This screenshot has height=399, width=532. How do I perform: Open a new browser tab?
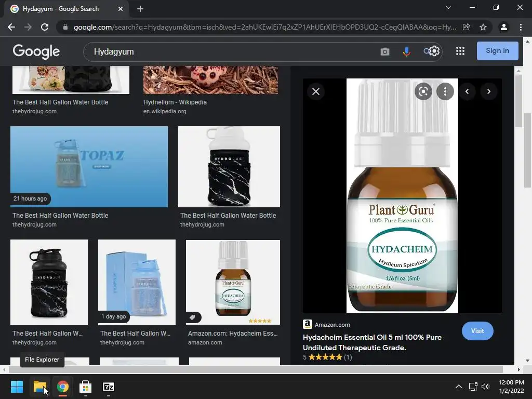tap(140, 9)
